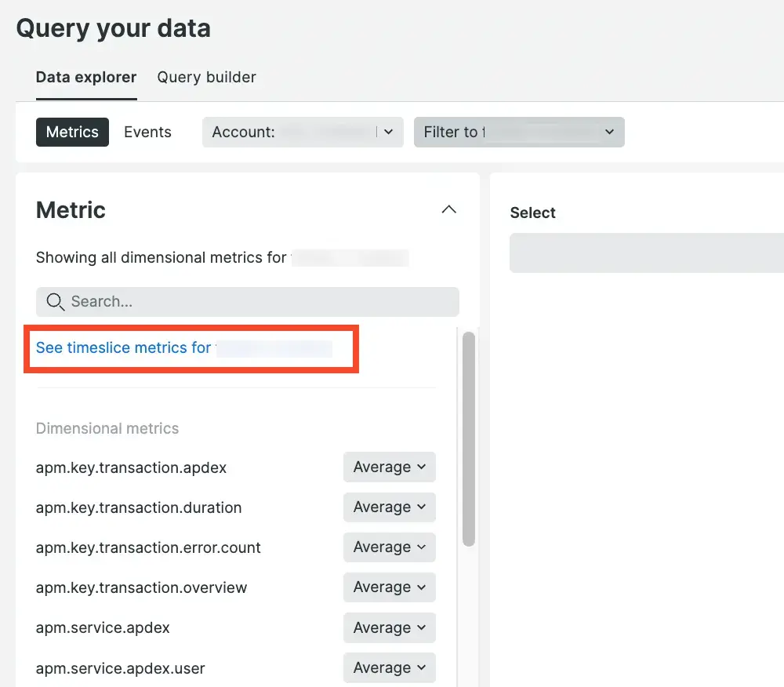
Task: Open the Account dropdown
Action: click(x=303, y=132)
